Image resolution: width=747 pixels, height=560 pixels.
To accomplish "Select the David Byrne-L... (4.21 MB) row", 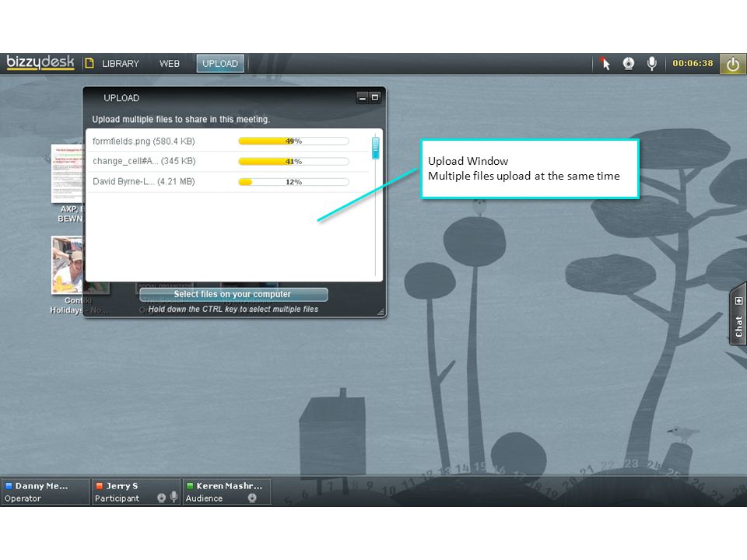I will [228, 182].
